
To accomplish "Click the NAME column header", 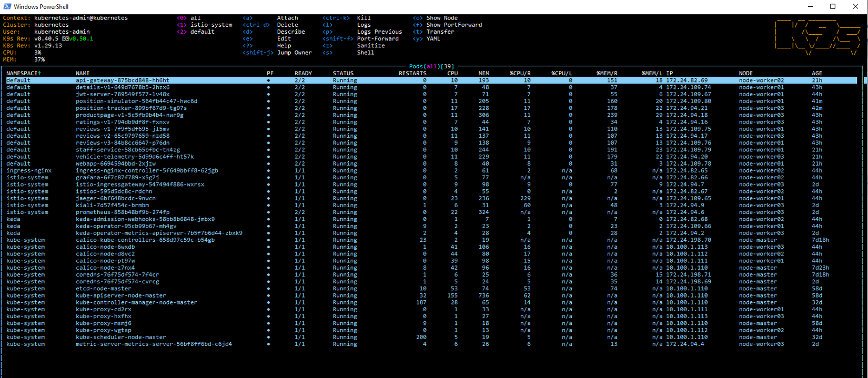I will coord(83,74).
